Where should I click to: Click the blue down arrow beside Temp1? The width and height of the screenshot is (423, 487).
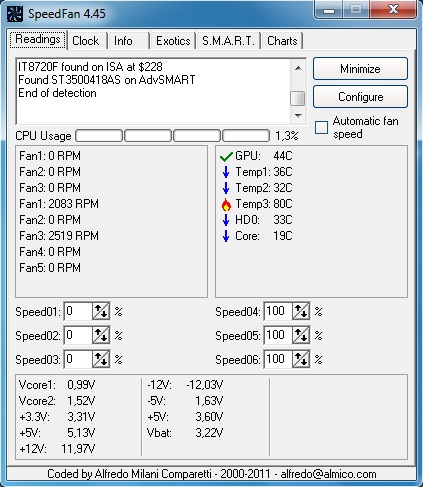(x=226, y=172)
